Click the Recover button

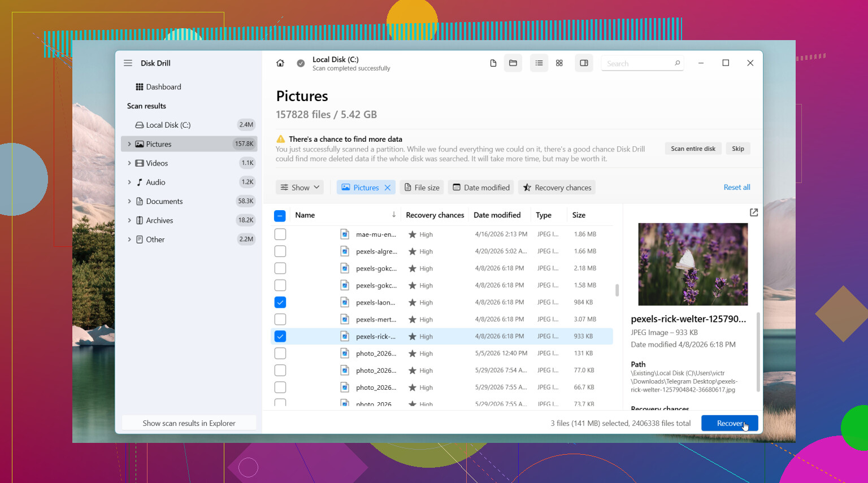click(730, 423)
